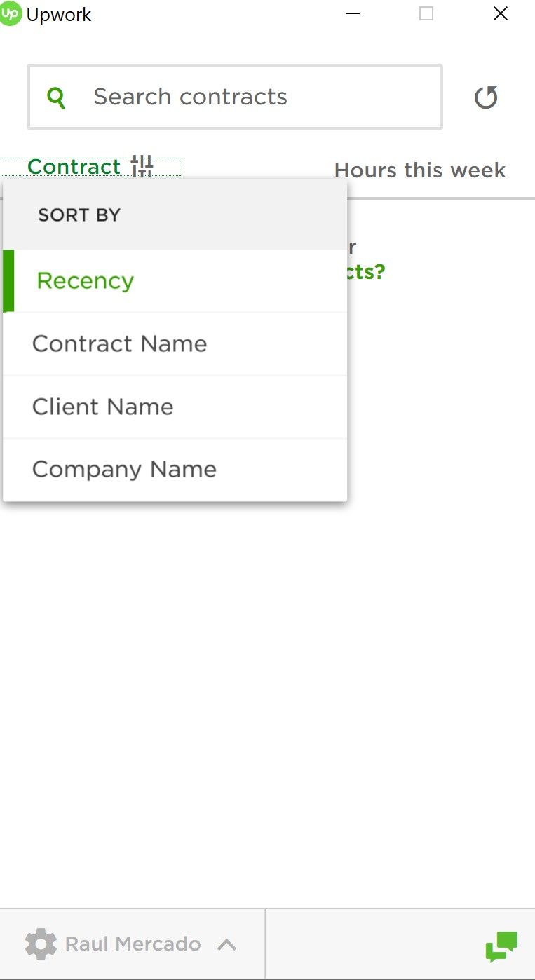Select Contract Name sorting option
535x980 pixels.
pyautogui.click(x=119, y=343)
